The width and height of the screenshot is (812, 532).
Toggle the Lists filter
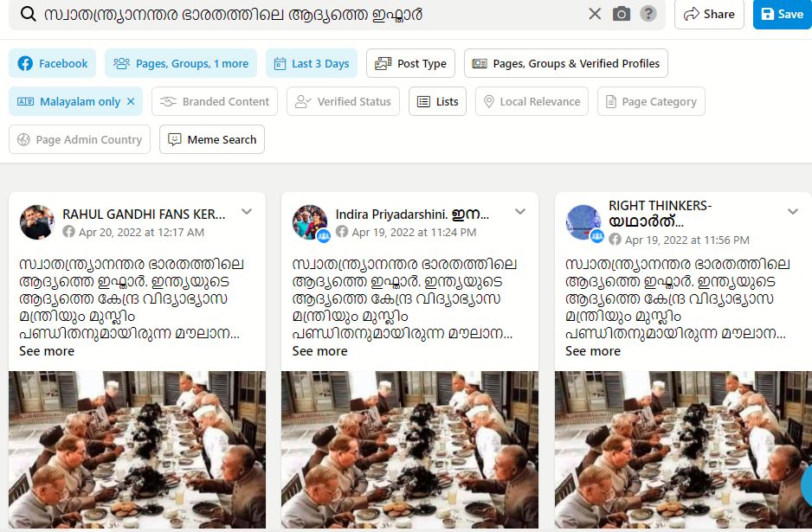(x=437, y=101)
